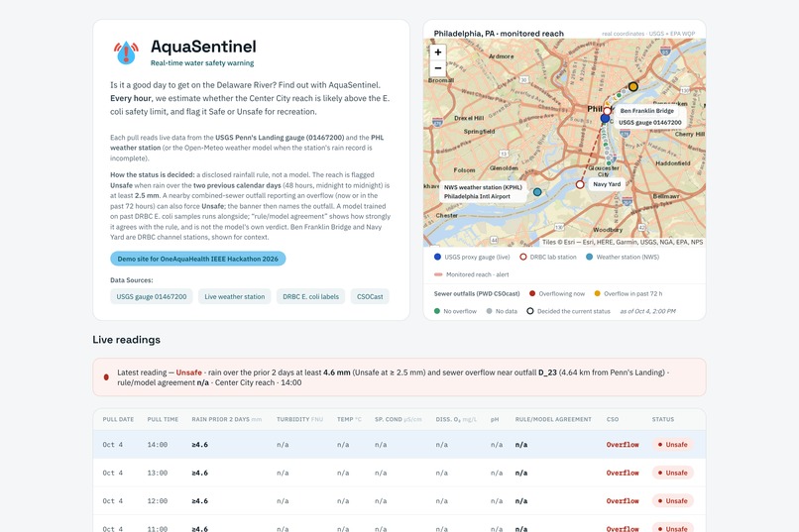Screen dimensions: 799x532
Task: Click the 12:00 pull time cell
Action: click(x=158, y=501)
